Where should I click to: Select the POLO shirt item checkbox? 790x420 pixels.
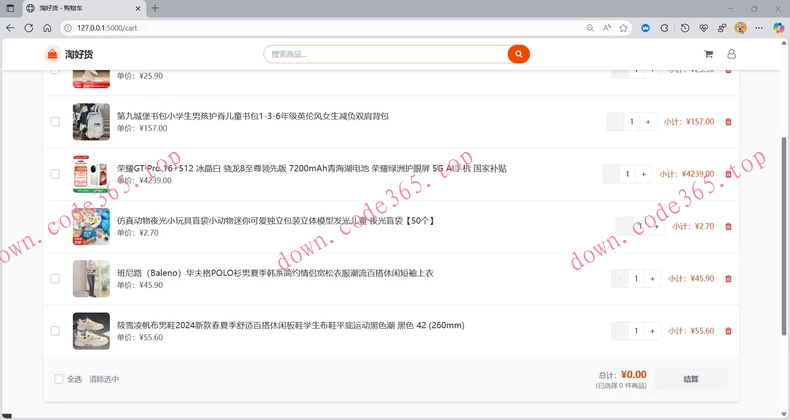(55, 278)
